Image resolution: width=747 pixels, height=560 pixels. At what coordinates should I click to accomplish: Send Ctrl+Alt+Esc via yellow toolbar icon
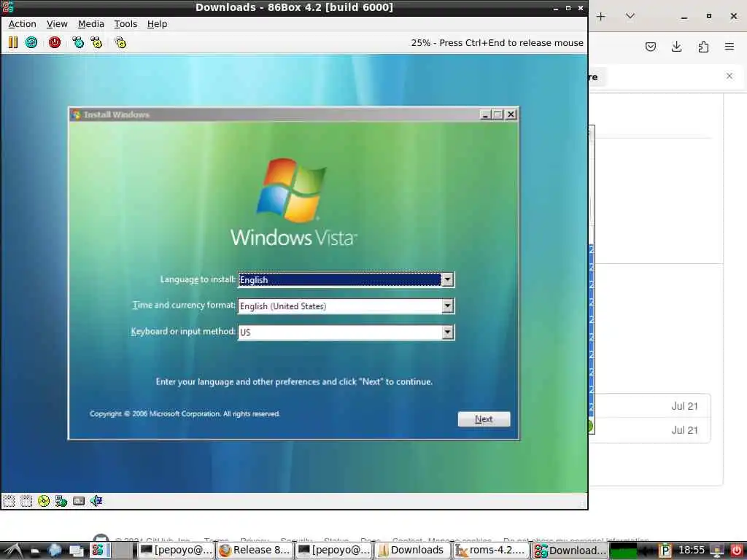point(97,42)
